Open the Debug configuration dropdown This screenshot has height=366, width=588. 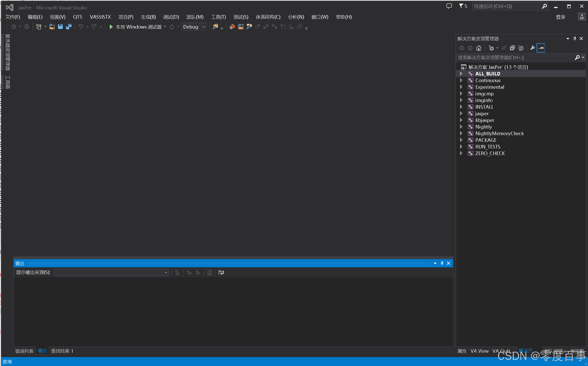click(203, 27)
